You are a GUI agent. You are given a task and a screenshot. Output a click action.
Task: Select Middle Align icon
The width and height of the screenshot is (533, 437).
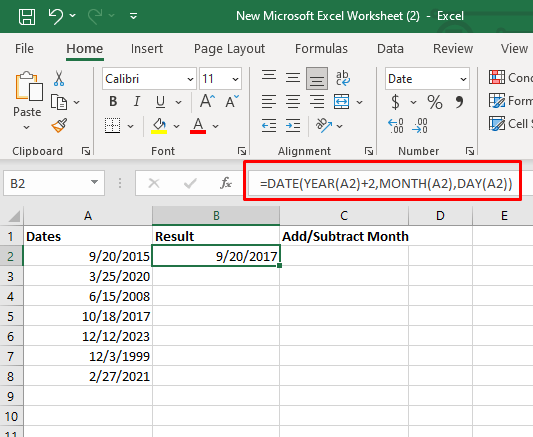293,78
